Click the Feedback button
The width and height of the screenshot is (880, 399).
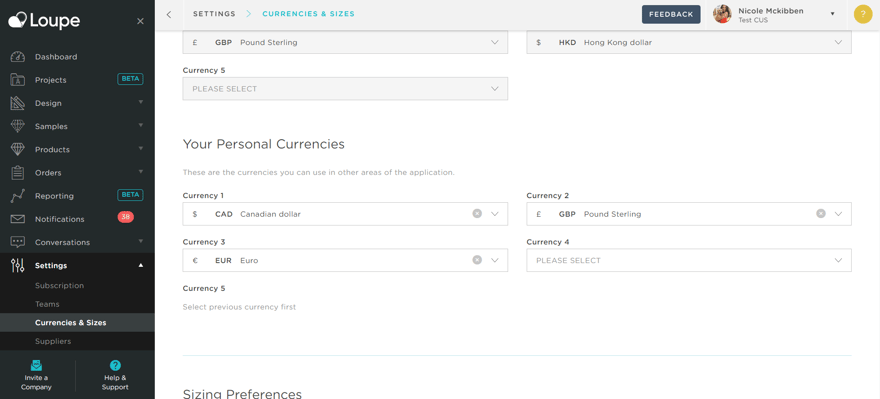[x=671, y=15]
